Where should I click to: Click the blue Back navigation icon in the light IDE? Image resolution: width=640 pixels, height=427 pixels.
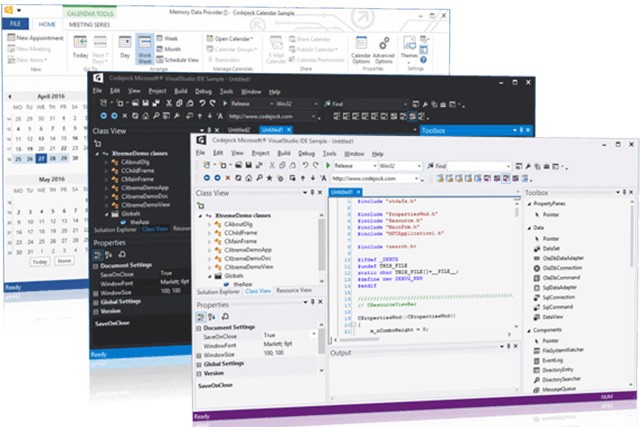click(207, 178)
